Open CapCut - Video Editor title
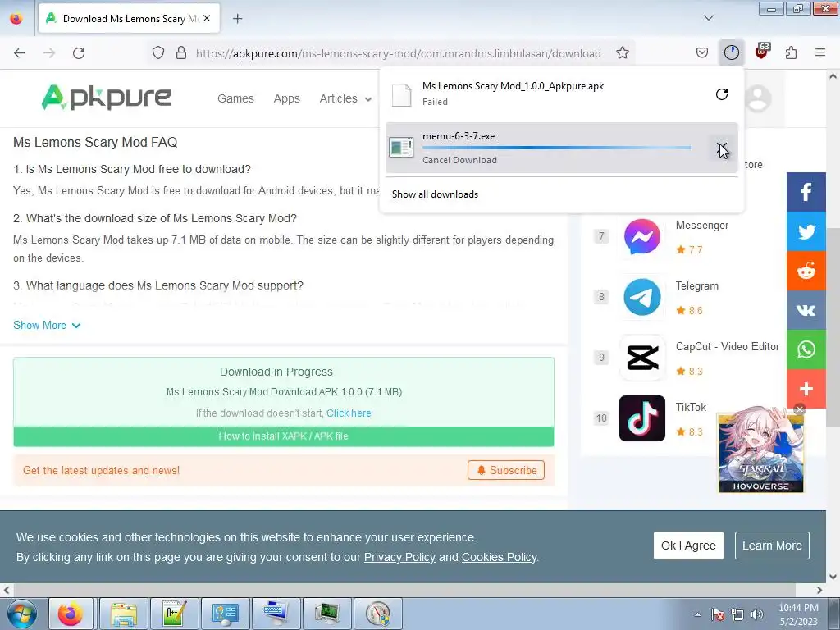Viewport: 840px width, 630px height. tap(728, 347)
